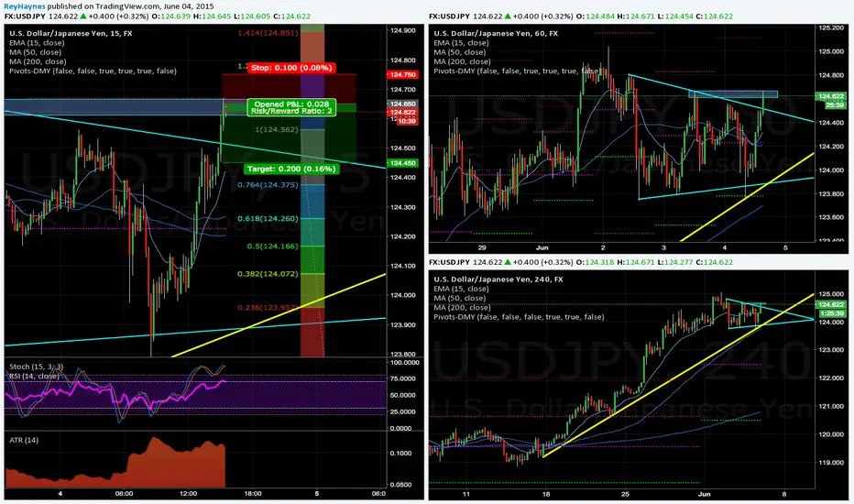Click the O:124.318 open value in the 240-minute header

pyautogui.click(x=596, y=262)
